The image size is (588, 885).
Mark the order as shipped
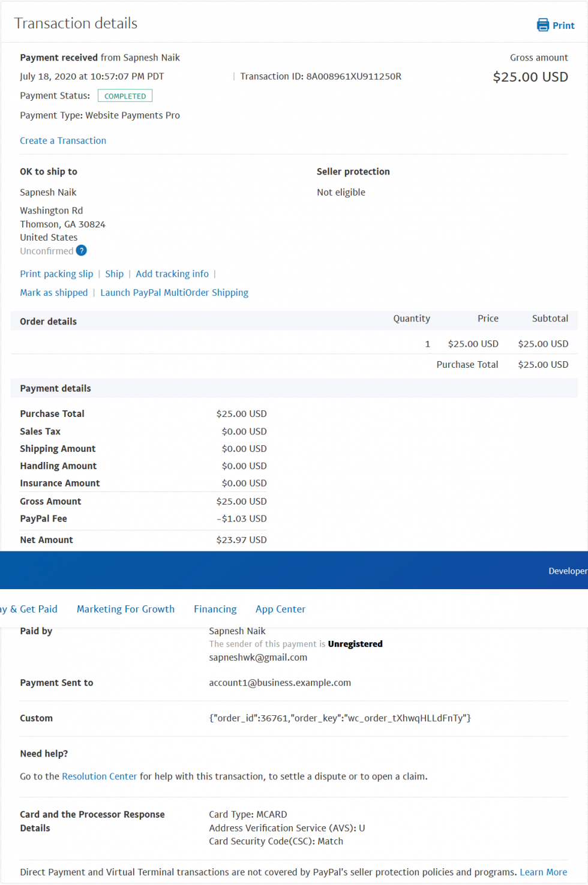coord(53,292)
